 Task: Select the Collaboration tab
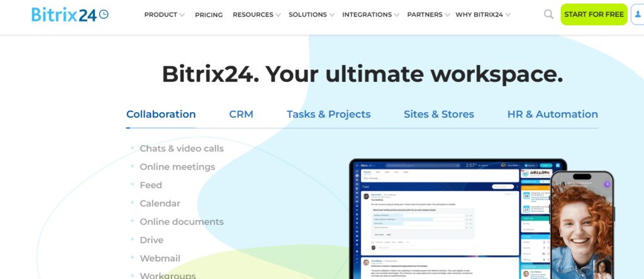click(161, 114)
